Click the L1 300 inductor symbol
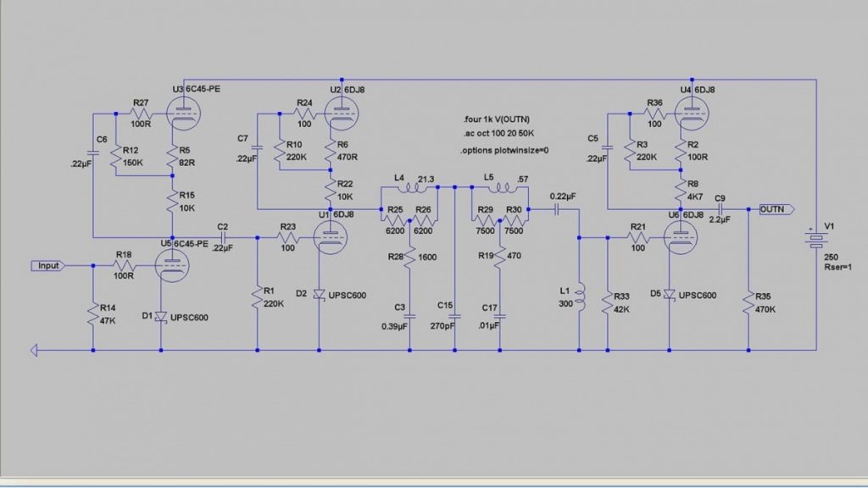The image size is (868, 488). (x=579, y=297)
